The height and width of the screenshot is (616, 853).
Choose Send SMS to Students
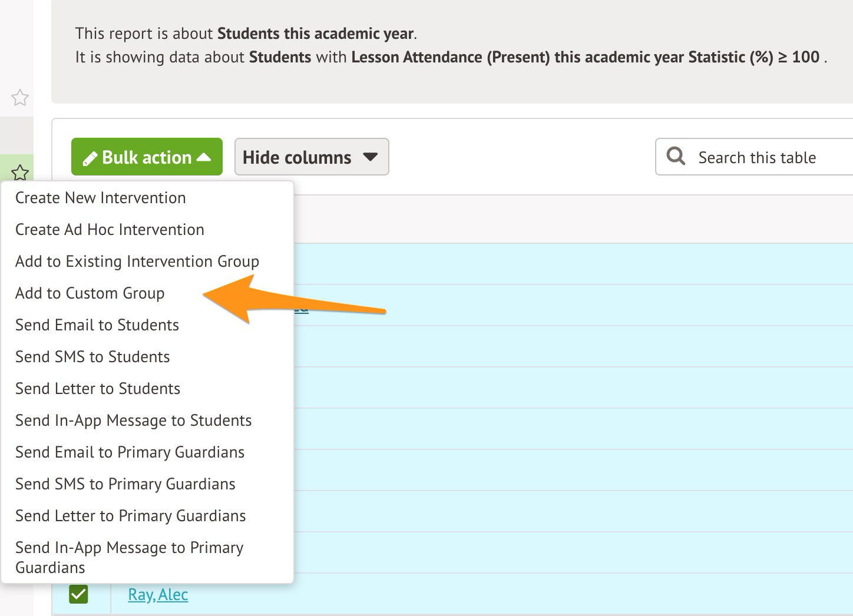[x=92, y=357]
